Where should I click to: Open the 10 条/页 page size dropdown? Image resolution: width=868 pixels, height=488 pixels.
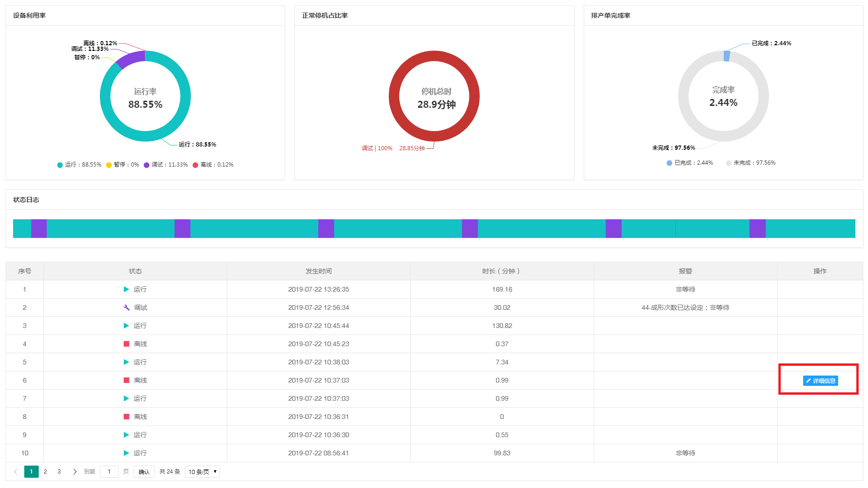click(202, 472)
